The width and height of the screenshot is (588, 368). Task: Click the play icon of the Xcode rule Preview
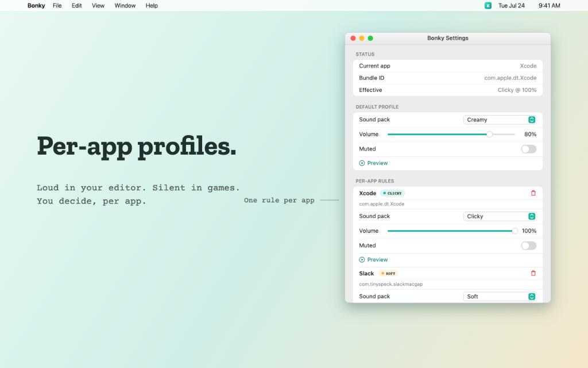point(362,259)
